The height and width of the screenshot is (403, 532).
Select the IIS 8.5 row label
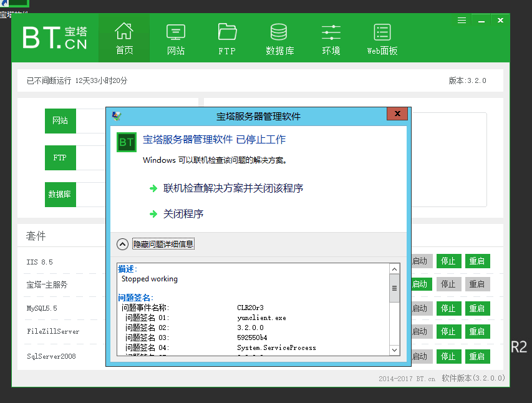[40, 262]
